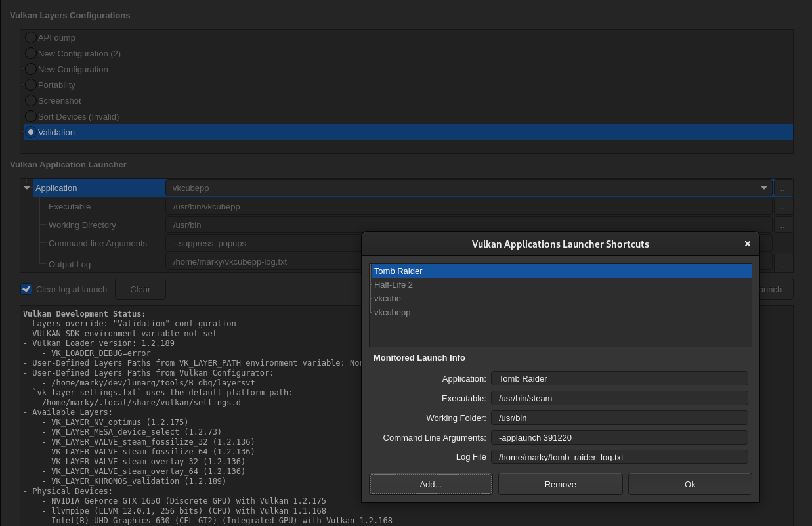Click the Command-line Arguments tree label
The image size is (812, 526).
tap(98, 243)
